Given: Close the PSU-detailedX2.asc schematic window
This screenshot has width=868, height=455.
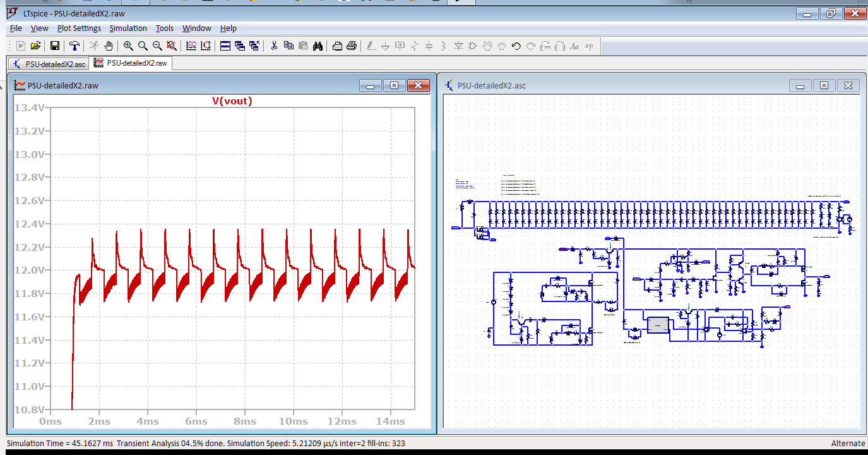Looking at the screenshot, I should 848,85.
